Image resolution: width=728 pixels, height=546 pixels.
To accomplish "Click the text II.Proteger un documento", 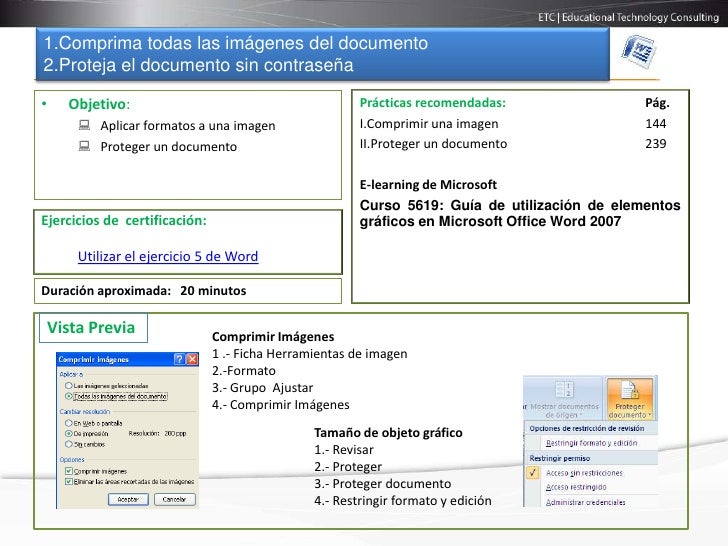I will [x=433, y=143].
